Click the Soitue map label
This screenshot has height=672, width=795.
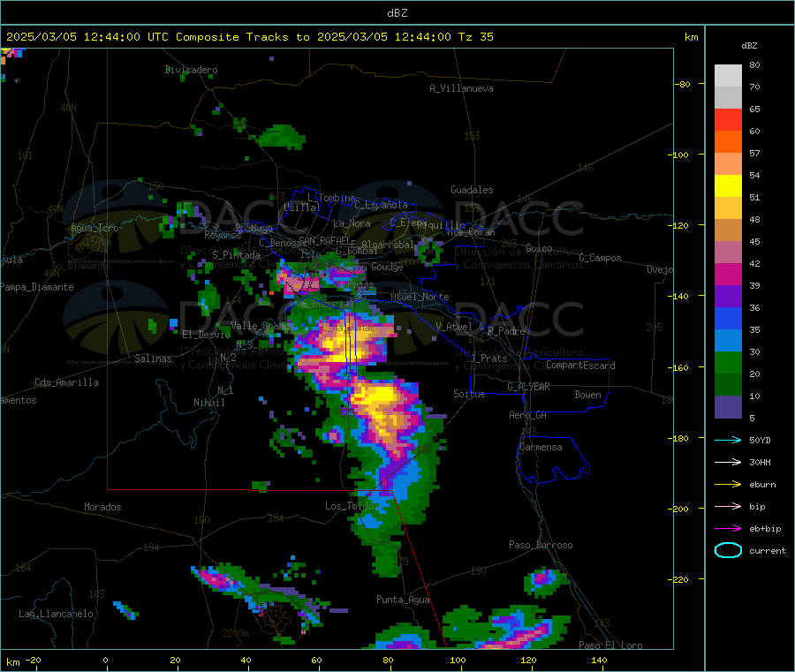[x=469, y=393]
